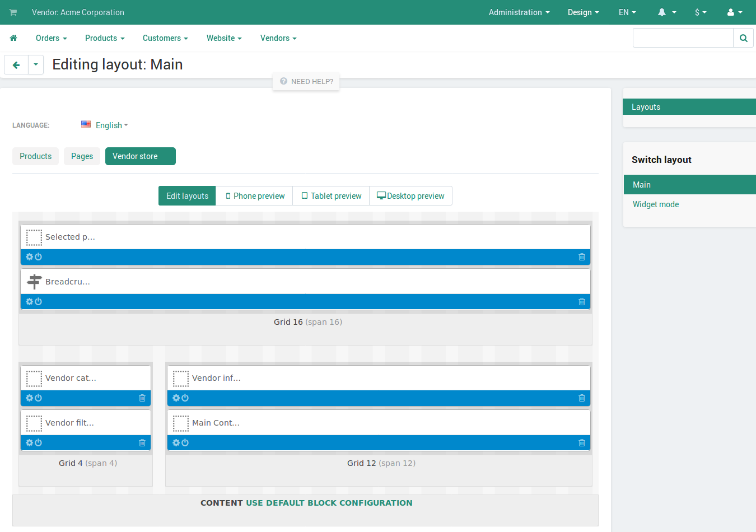Image resolution: width=756 pixels, height=532 pixels.
Task: Toggle power on Selected p... block
Action: click(x=39, y=257)
